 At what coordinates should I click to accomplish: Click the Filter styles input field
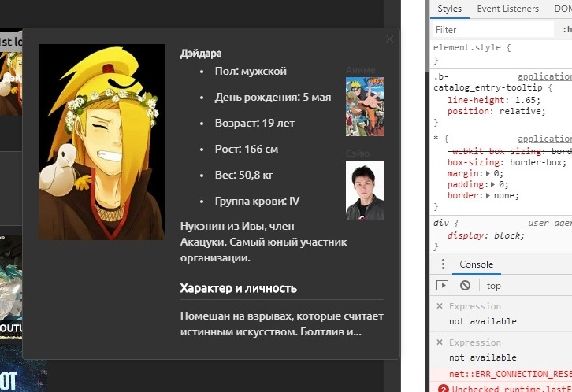[x=492, y=30]
